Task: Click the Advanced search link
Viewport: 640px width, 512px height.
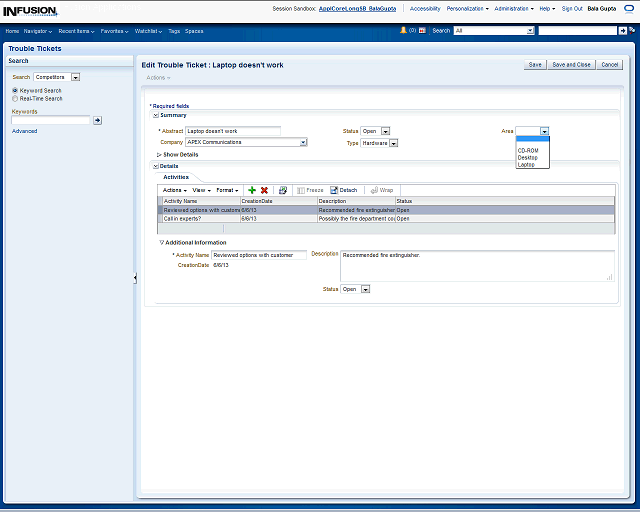Action: 24,131
